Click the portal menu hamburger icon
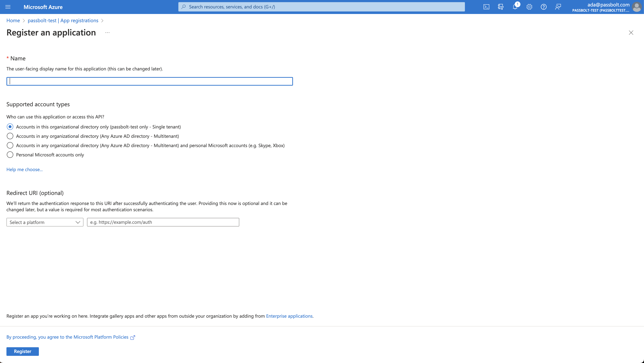 point(8,7)
